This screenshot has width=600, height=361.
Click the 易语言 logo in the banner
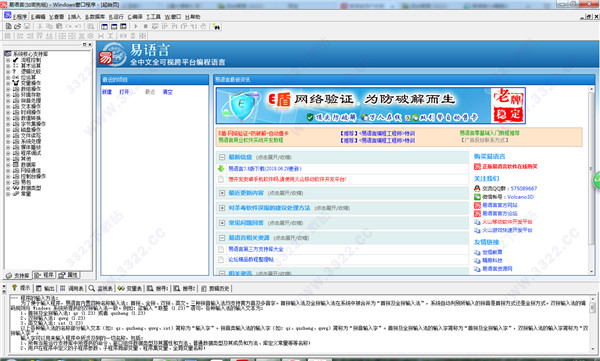[113, 55]
